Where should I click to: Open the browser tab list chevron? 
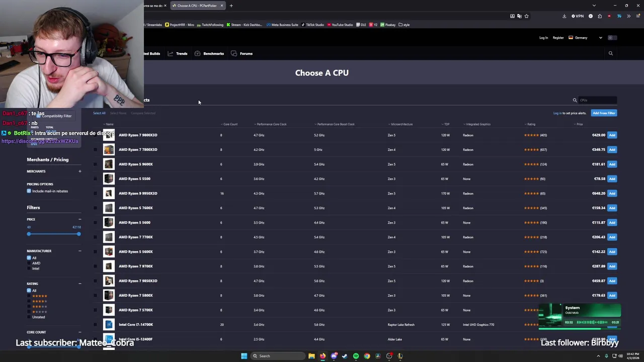click(x=594, y=6)
